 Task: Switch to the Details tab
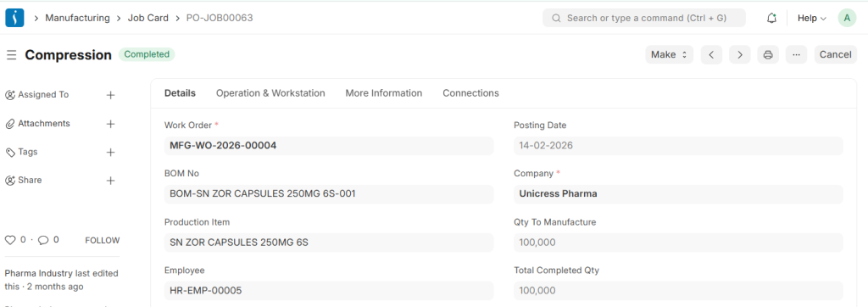pyautogui.click(x=180, y=93)
